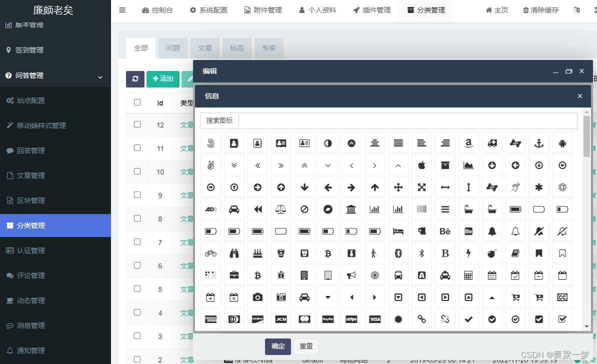Pick the camera icon in the picker
597x364 pixels.
tap(257, 296)
